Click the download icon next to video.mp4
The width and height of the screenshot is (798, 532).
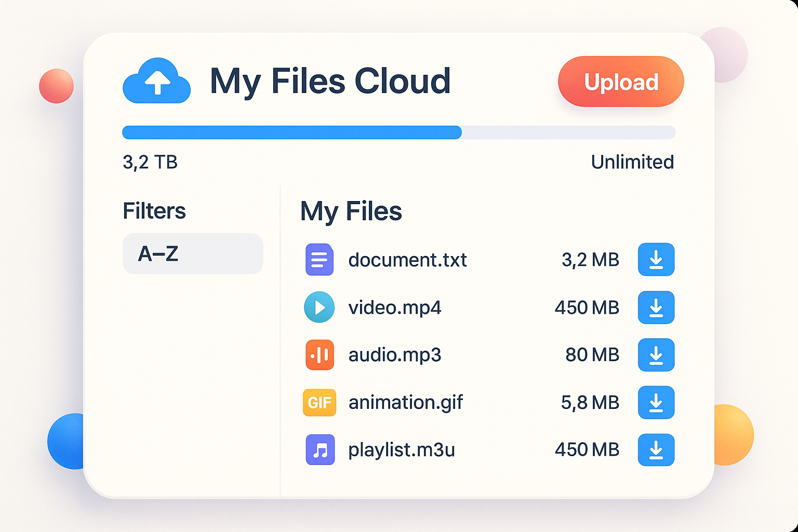coord(656,308)
